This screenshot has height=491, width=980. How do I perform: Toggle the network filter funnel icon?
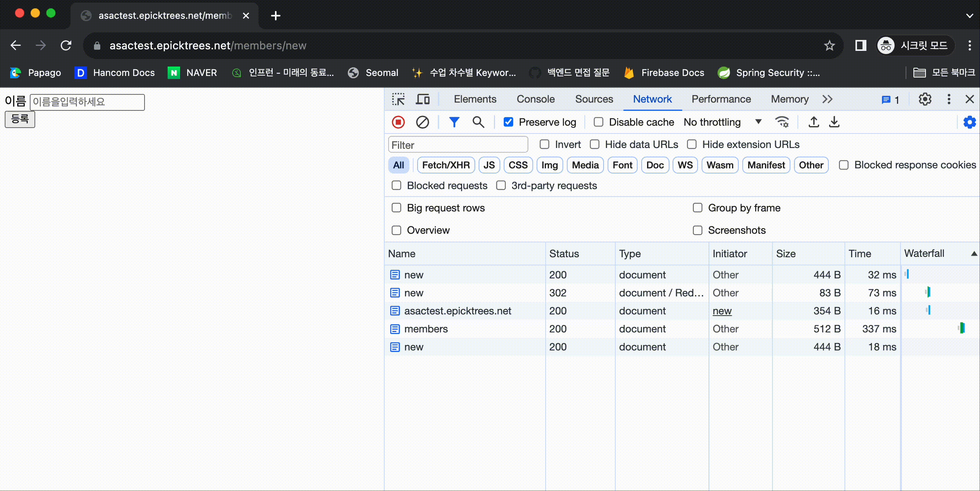454,122
